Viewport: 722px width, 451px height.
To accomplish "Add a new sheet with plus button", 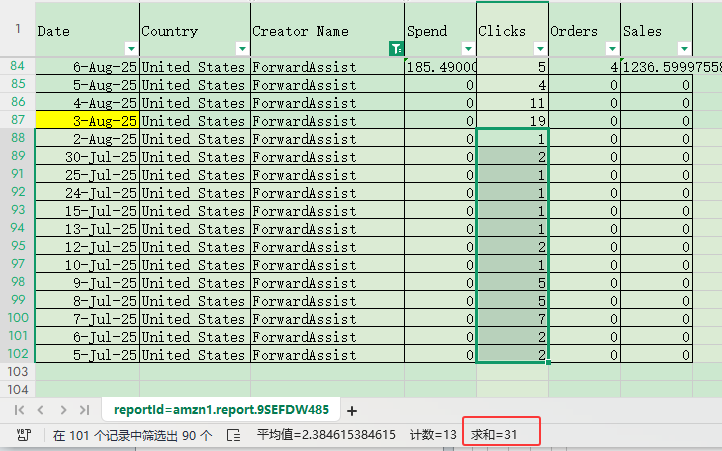I will pos(352,411).
